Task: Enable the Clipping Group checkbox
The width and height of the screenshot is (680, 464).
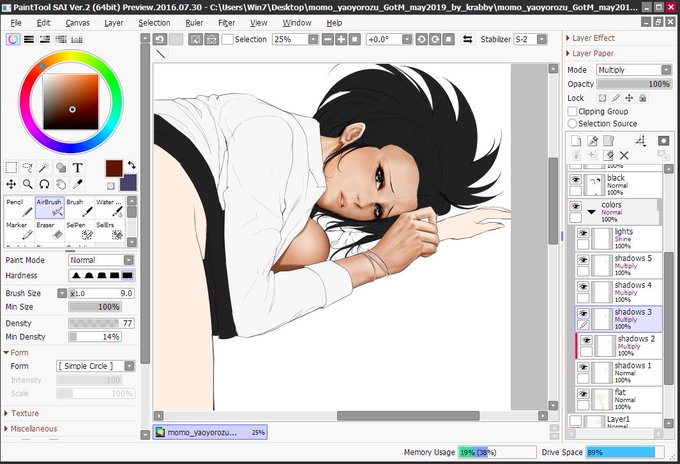Action: coord(572,111)
